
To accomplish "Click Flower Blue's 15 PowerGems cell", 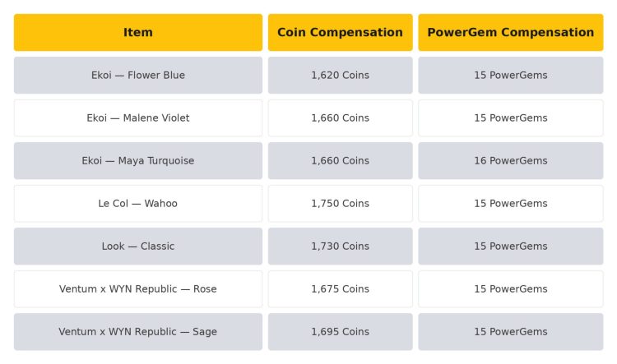I will click(511, 75).
